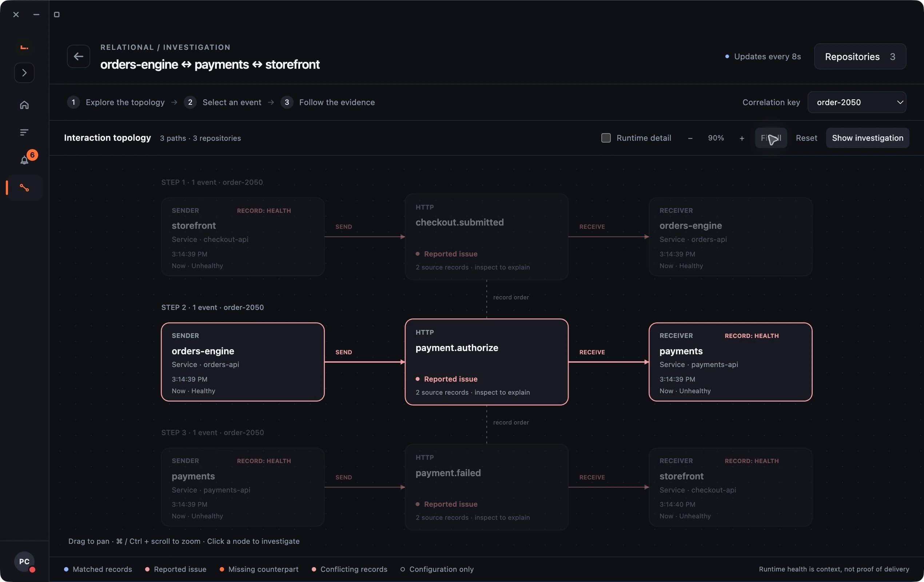
Task: Select the investigation graph sidebar icon
Action: point(24,188)
